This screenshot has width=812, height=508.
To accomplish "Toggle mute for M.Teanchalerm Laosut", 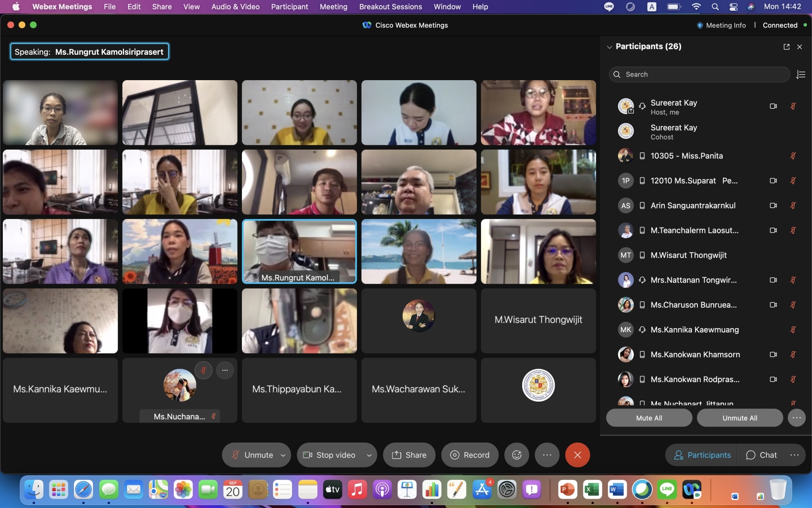I will coord(793,230).
